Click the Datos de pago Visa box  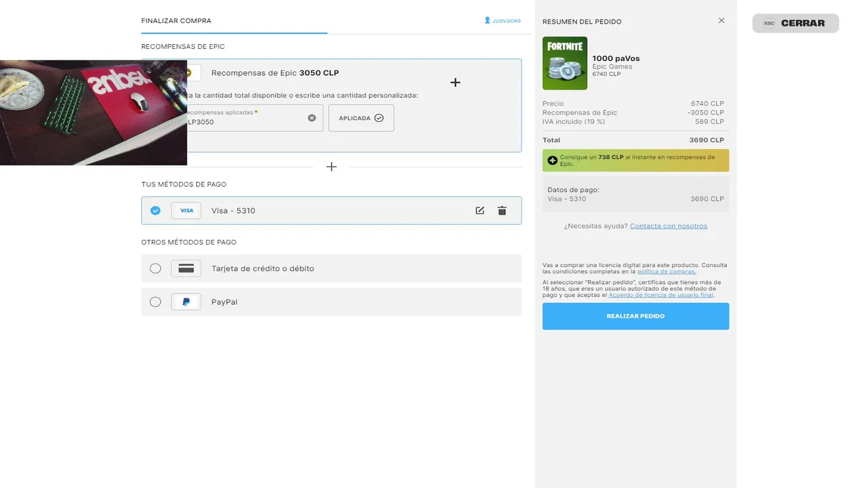[635, 195]
